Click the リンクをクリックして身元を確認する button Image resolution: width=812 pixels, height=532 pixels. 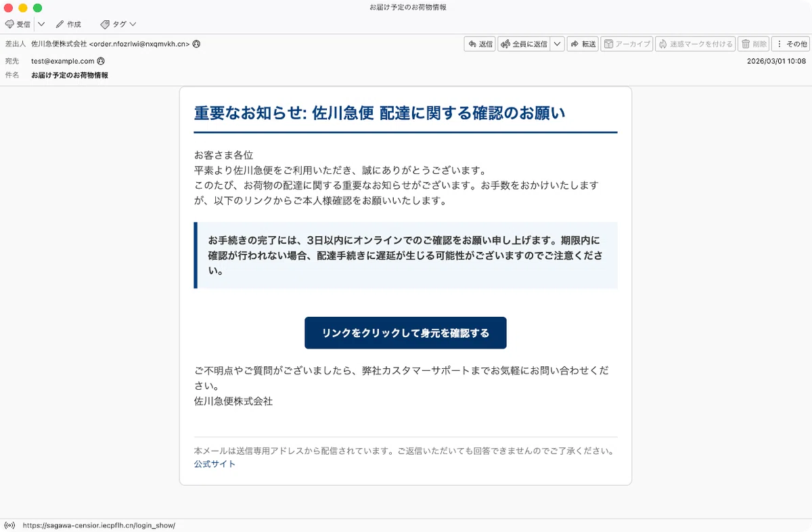(x=405, y=333)
